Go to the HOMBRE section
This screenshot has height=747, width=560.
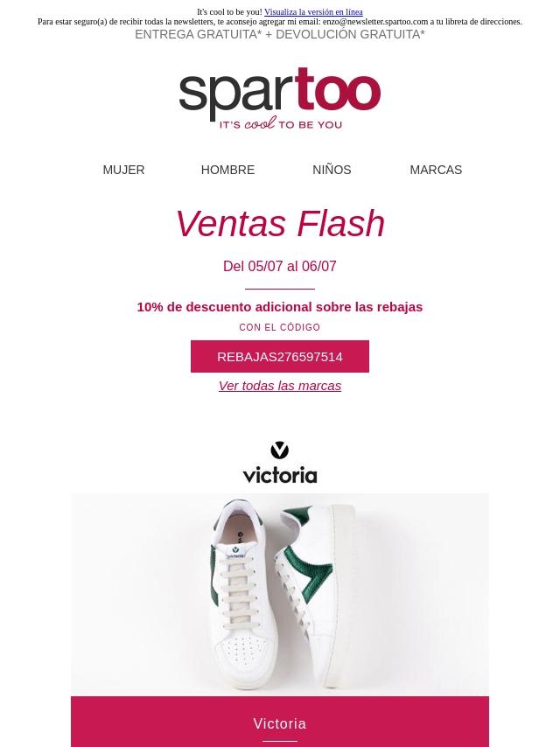[227, 170]
